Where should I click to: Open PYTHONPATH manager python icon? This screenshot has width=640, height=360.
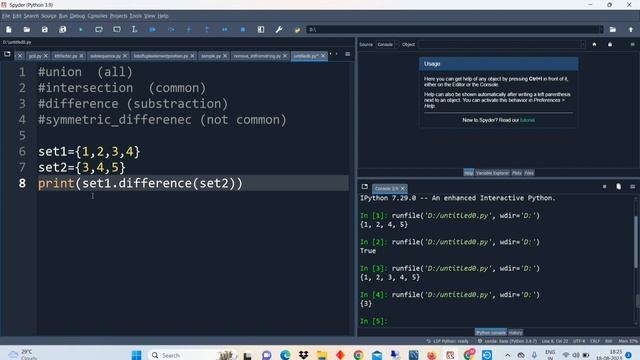point(297,29)
